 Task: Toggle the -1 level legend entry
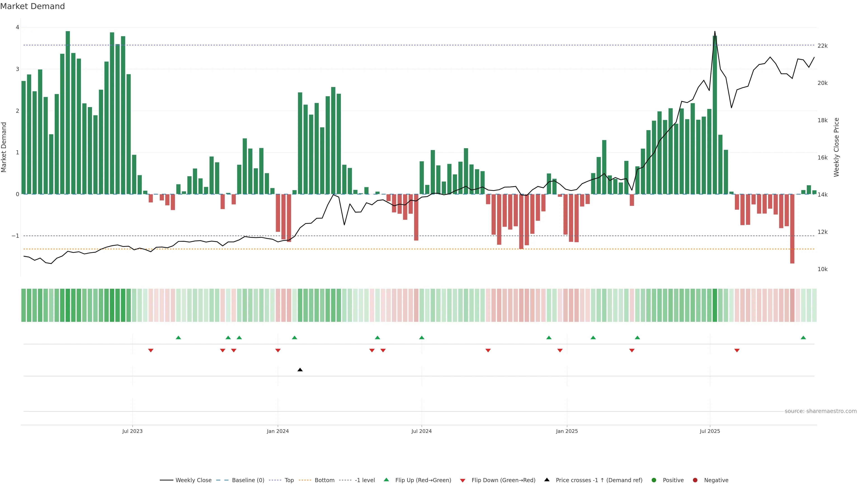click(365, 480)
